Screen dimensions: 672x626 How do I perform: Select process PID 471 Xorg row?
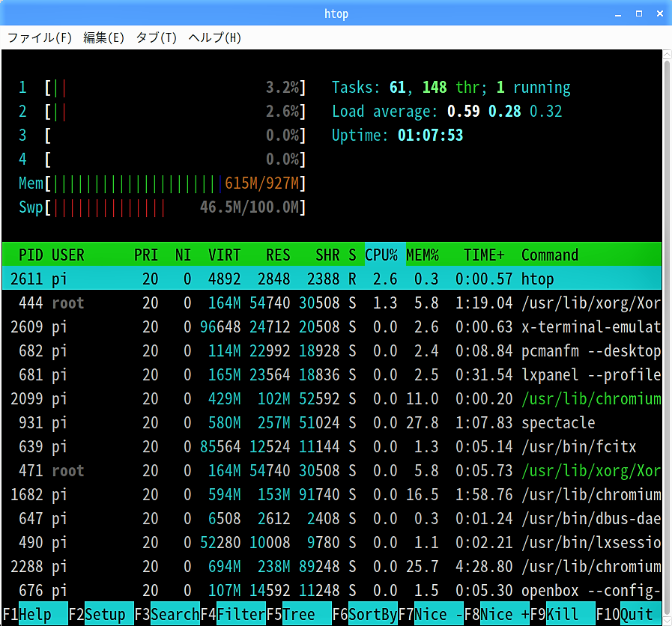click(x=332, y=471)
